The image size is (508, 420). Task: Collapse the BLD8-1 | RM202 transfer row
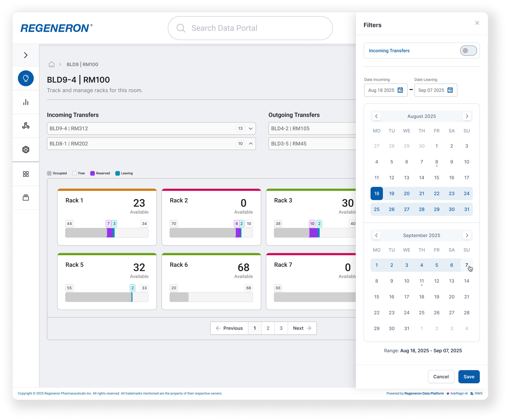(x=251, y=144)
